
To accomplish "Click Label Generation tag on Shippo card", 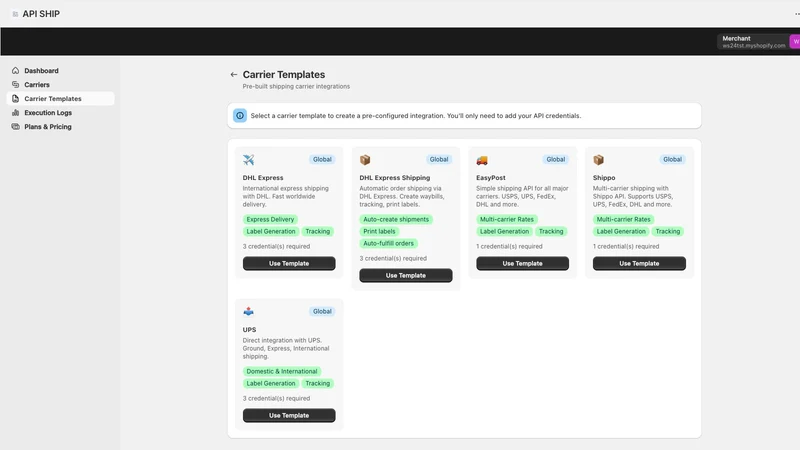I will [x=621, y=232].
